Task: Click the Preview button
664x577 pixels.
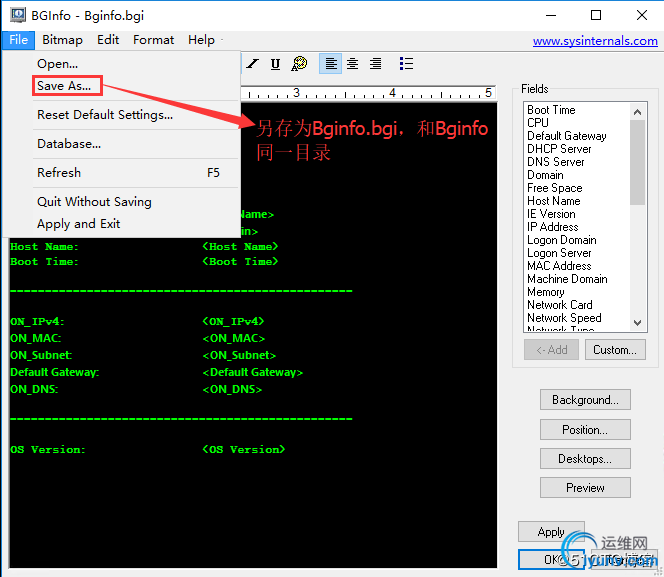Action: pyautogui.click(x=585, y=488)
